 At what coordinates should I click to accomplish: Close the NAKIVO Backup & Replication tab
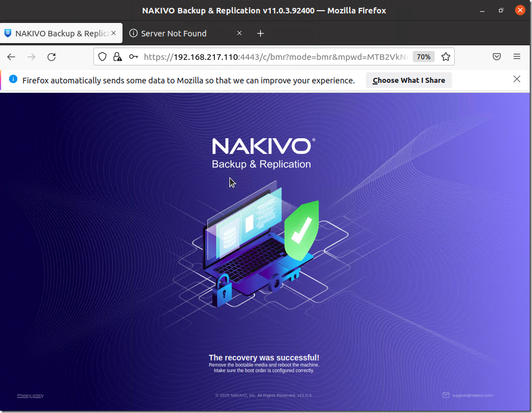tap(114, 33)
